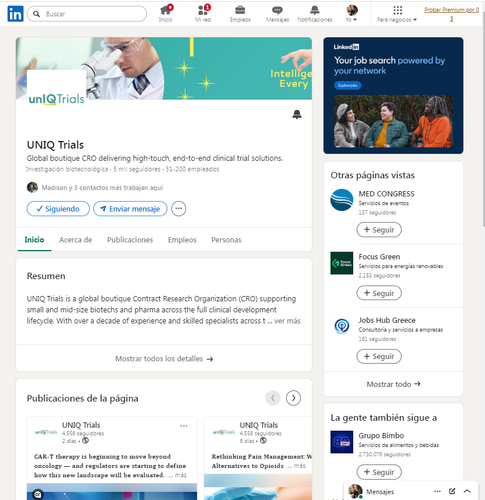Click Madison's small avatar photo
The width and height of the screenshot is (485, 500).
(x=32, y=187)
